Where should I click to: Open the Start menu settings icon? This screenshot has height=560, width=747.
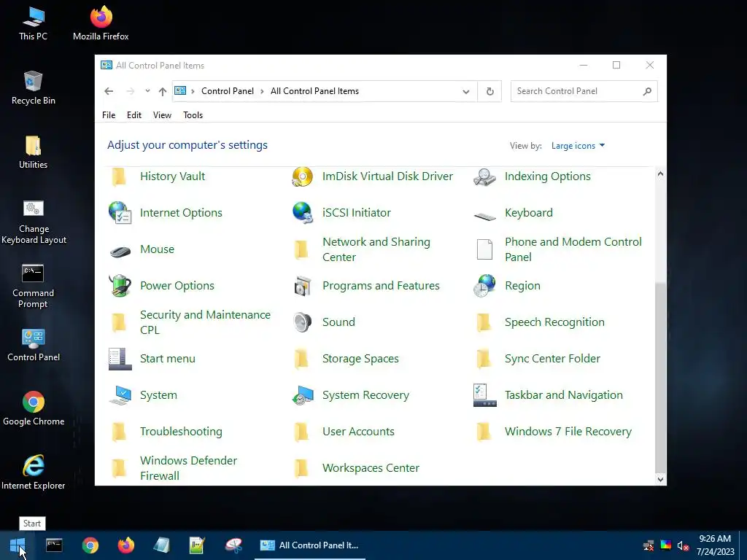point(120,359)
